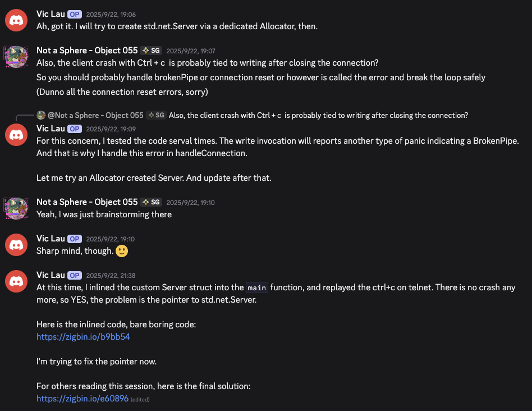Click the 21:38 timestamp of the last message
Screen dimensions: 532x411
pyautogui.click(x=111, y=276)
